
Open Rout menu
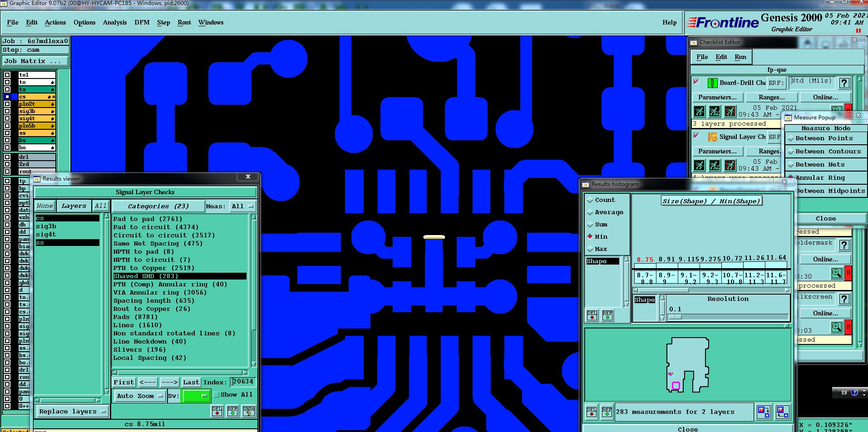tap(184, 22)
